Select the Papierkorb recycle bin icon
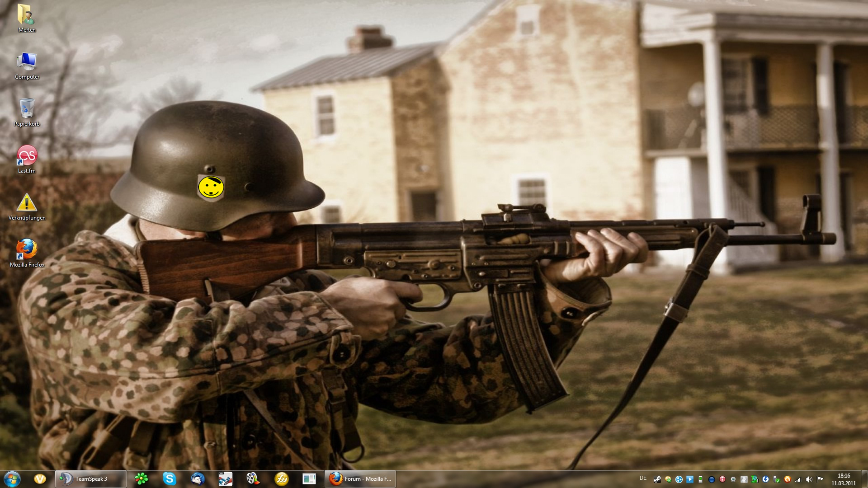The height and width of the screenshot is (488, 868). [x=27, y=113]
